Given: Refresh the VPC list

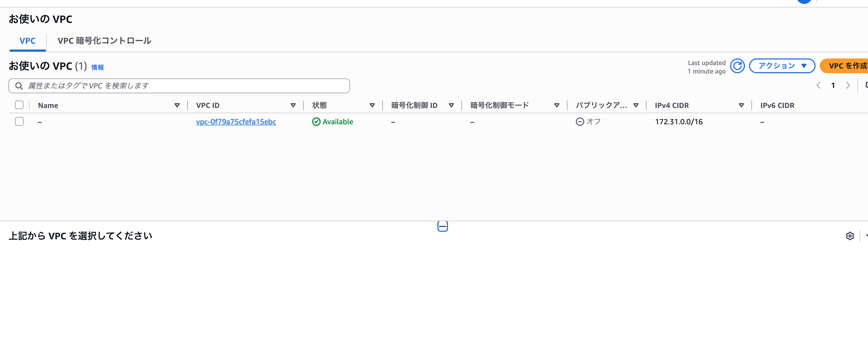Looking at the screenshot, I should [737, 66].
